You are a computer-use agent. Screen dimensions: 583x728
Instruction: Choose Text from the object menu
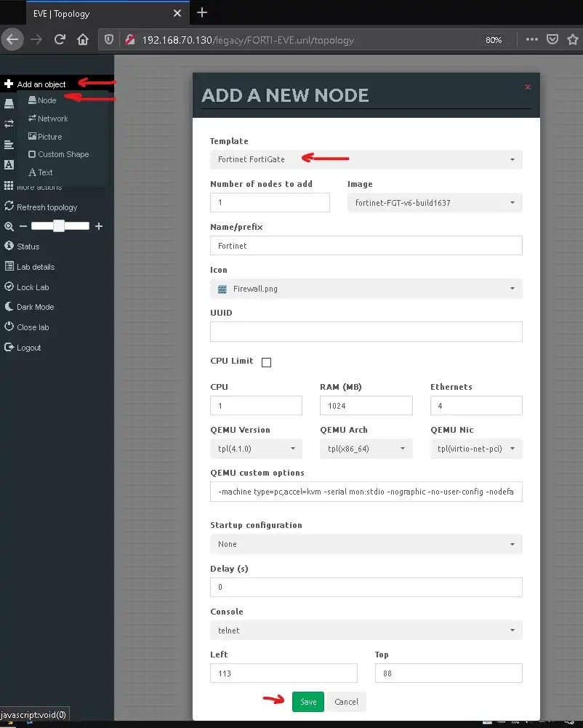pos(41,172)
